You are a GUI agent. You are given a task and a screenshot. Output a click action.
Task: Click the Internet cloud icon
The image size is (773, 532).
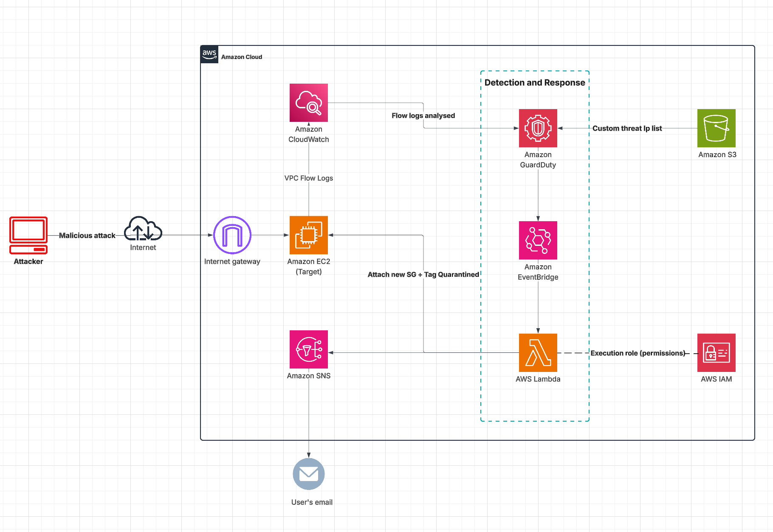coord(143,228)
